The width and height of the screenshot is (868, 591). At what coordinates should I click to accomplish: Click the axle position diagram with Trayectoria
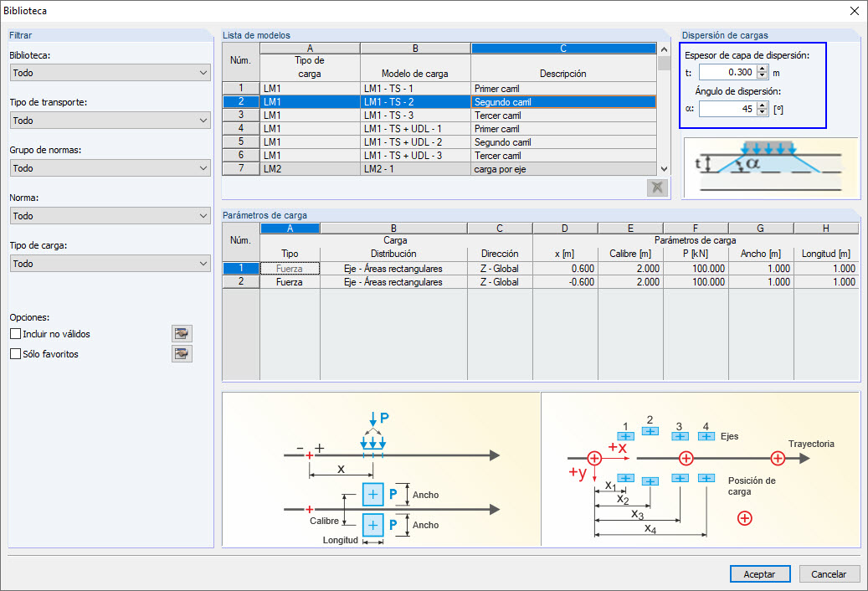[x=701, y=470]
